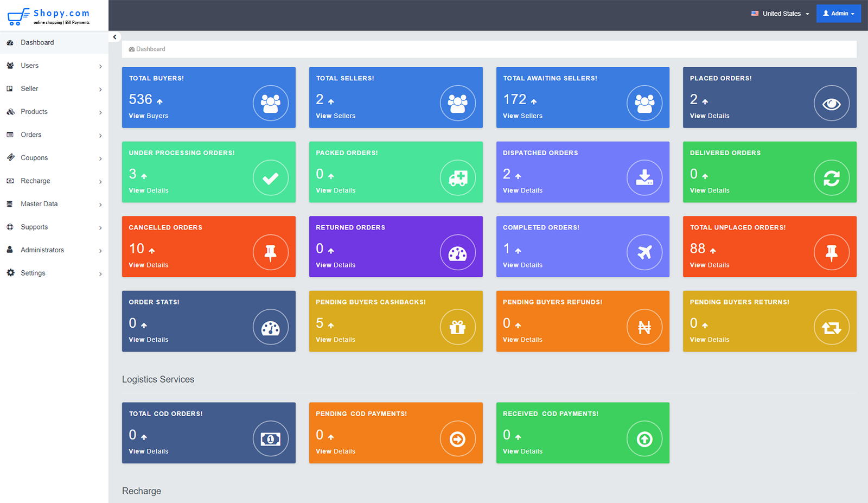Image resolution: width=868 pixels, height=503 pixels.
Task: Click the pin icon on Cancelled Orders
Action: (271, 252)
